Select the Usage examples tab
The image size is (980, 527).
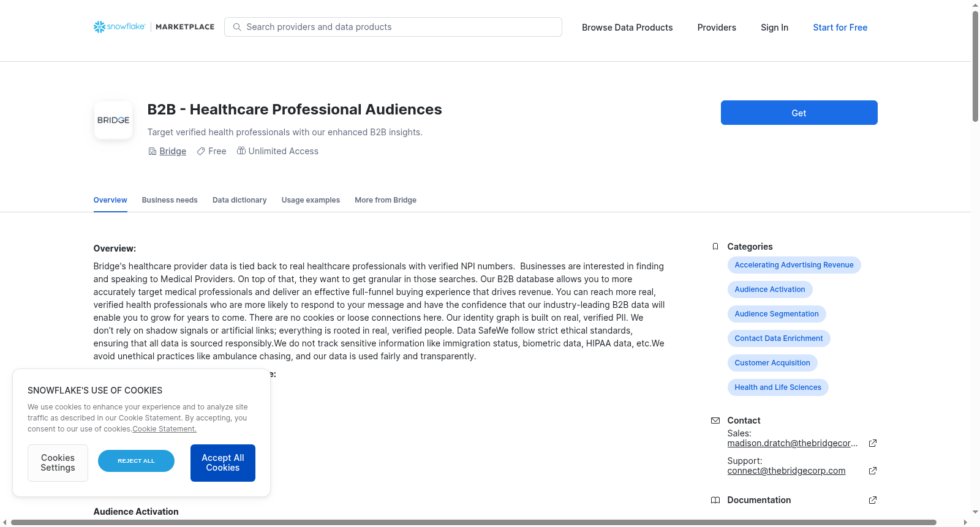click(311, 200)
